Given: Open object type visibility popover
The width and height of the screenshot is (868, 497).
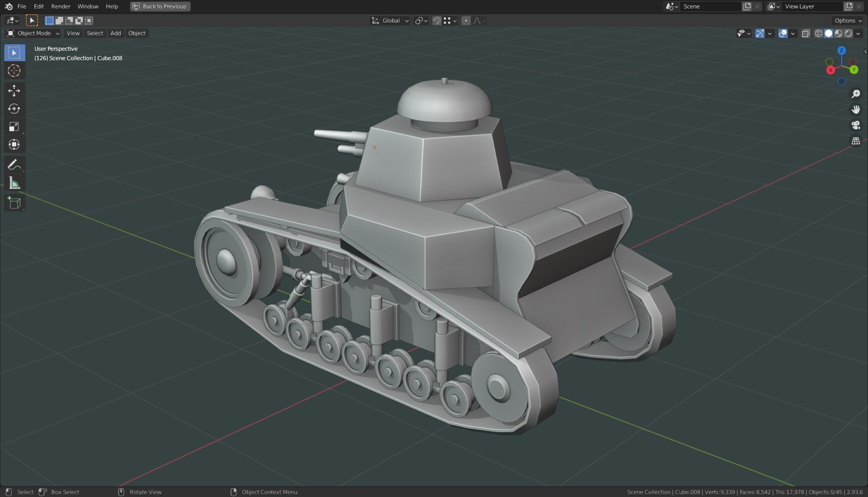Looking at the screenshot, I should coord(744,33).
